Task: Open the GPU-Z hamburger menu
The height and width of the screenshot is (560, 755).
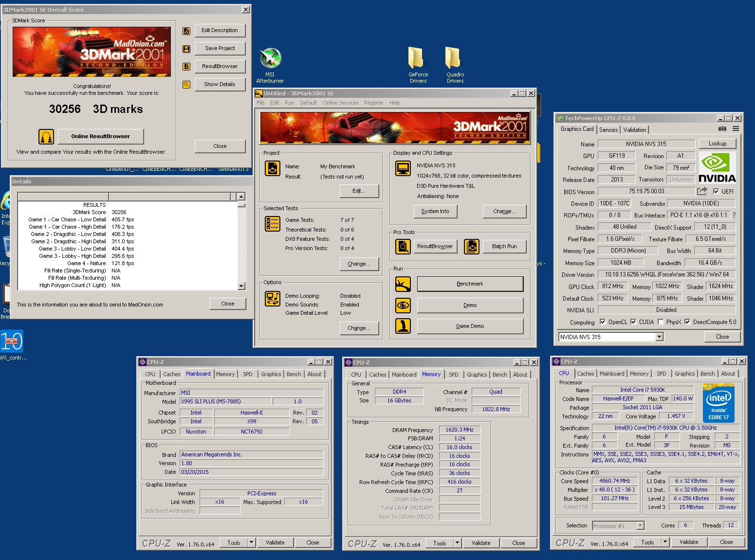Action: 736,129
